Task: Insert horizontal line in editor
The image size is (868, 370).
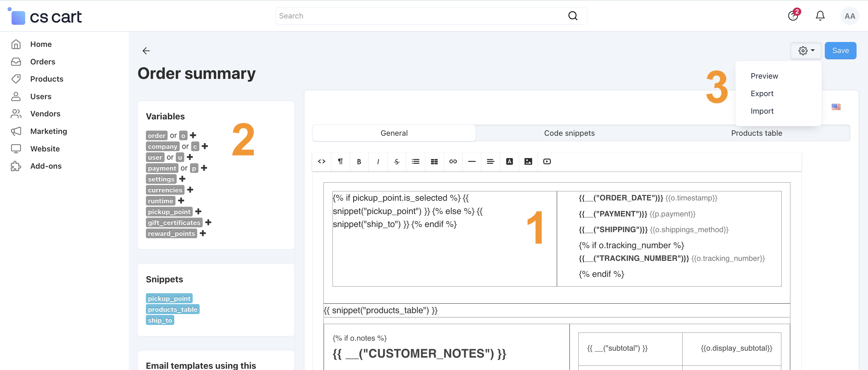Action: (x=472, y=161)
